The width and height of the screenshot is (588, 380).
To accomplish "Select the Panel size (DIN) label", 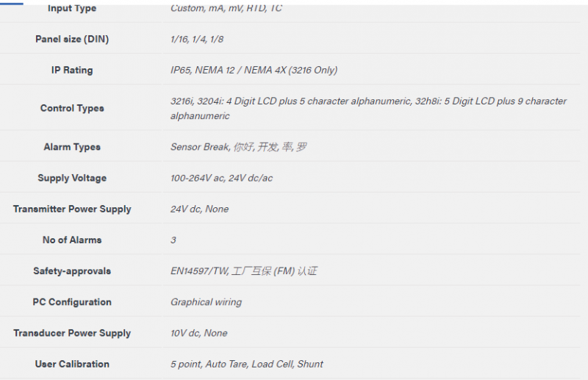I will (x=72, y=39).
